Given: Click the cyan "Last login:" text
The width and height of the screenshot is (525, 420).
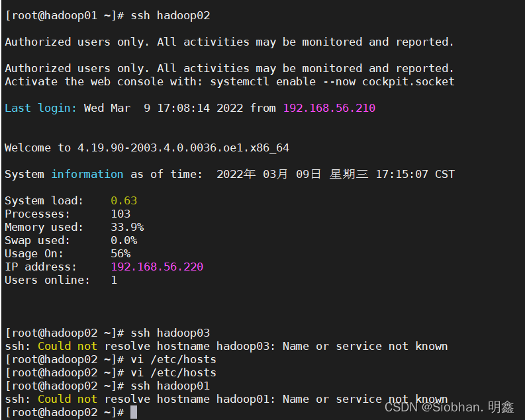Looking at the screenshot, I should pyautogui.click(x=41, y=108).
